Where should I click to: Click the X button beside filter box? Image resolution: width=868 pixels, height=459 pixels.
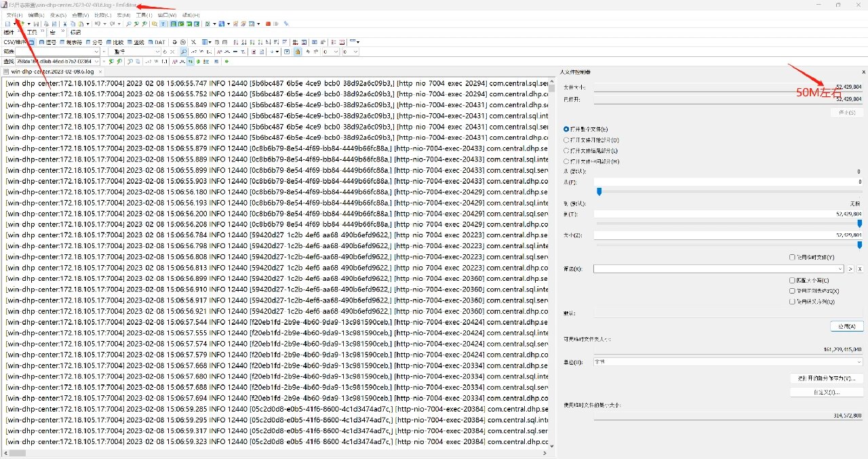pyautogui.click(x=859, y=269)
